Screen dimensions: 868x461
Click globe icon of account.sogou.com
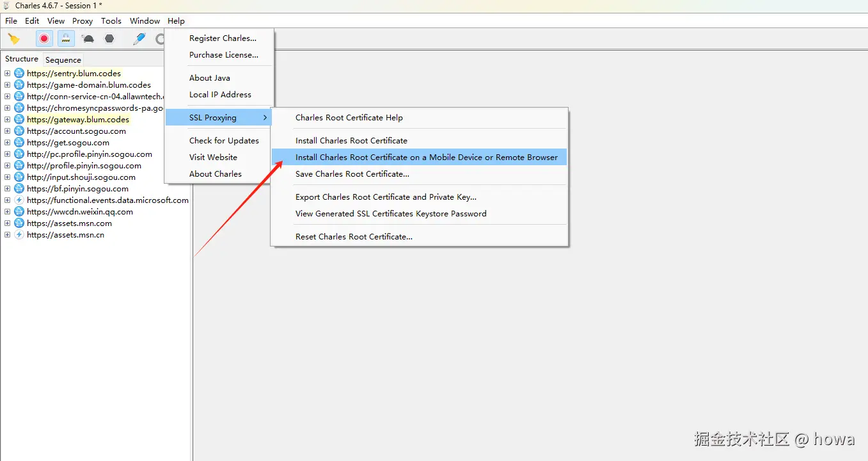click(19, 131)
